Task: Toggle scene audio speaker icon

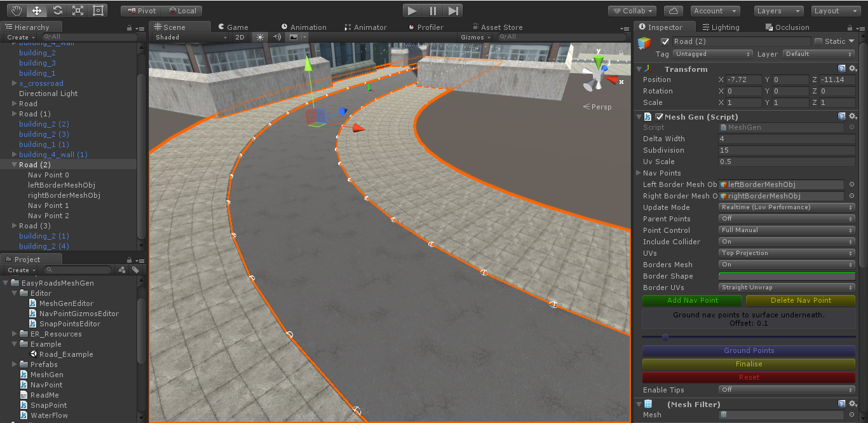Action: tap(276, 37)
